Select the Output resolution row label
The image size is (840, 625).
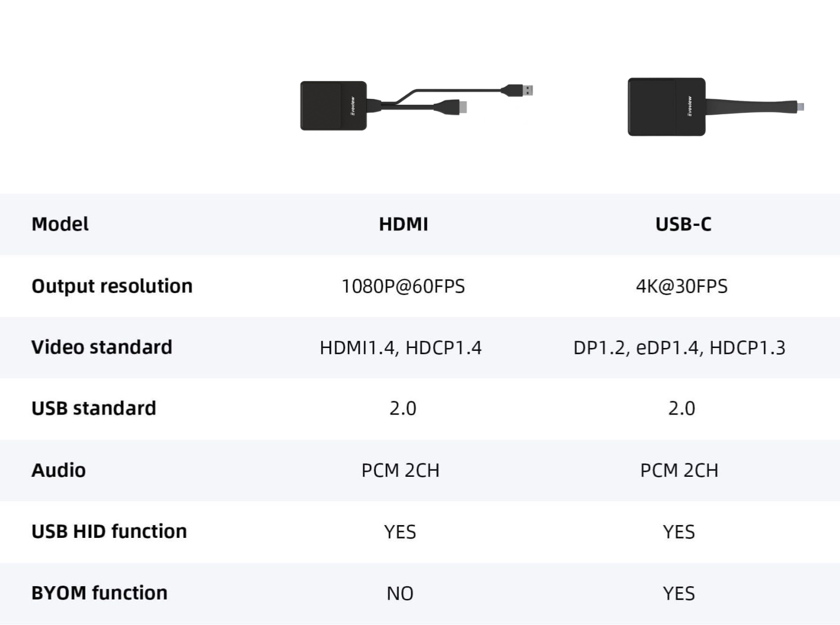click(112, 286)
